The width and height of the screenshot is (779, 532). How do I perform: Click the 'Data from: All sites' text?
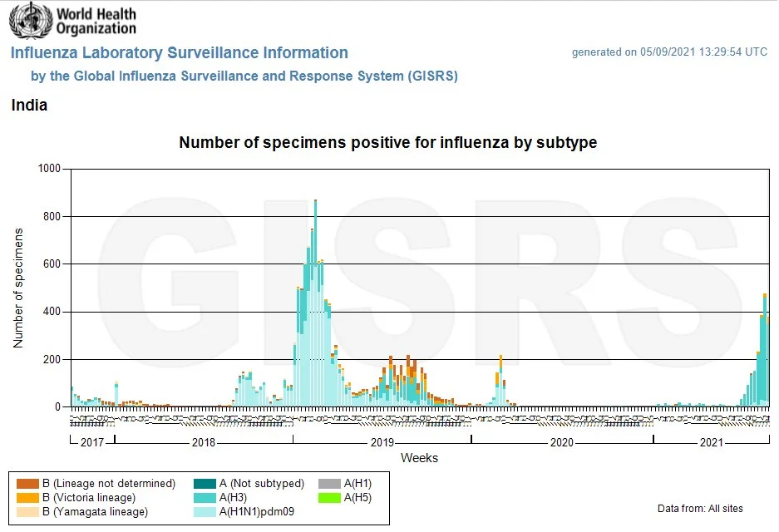700,509
